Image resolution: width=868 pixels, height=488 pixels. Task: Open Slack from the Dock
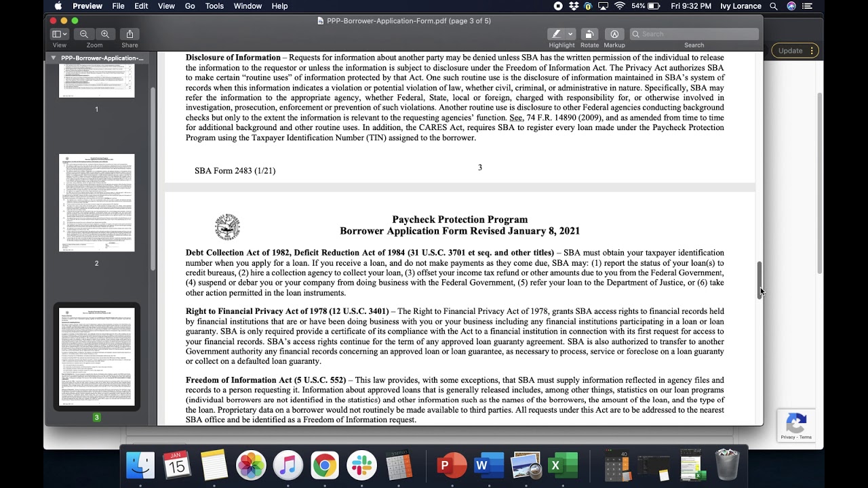361,466
